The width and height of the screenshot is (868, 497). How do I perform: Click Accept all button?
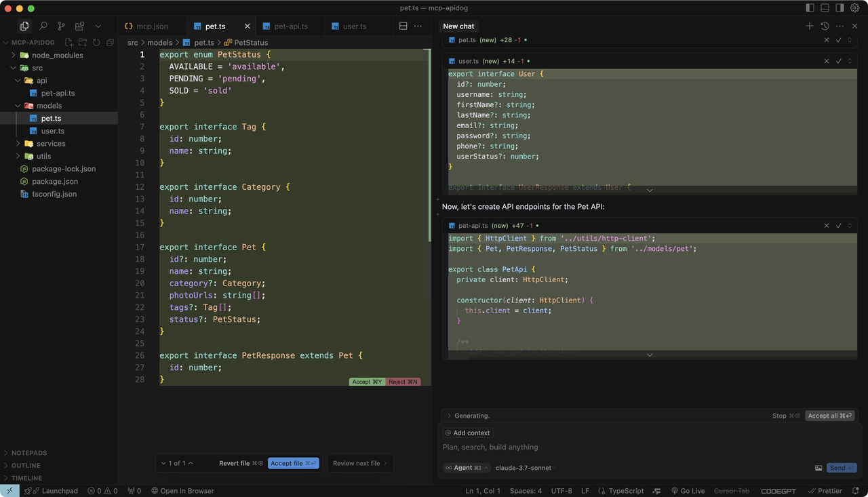coord(829,416)
